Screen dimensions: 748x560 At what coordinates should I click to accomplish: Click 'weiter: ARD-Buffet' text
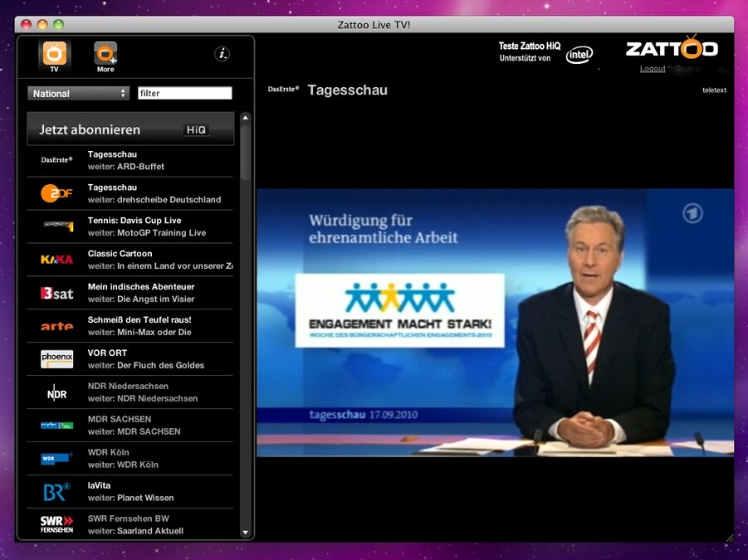pyautogui.click(x=126, y=166)
